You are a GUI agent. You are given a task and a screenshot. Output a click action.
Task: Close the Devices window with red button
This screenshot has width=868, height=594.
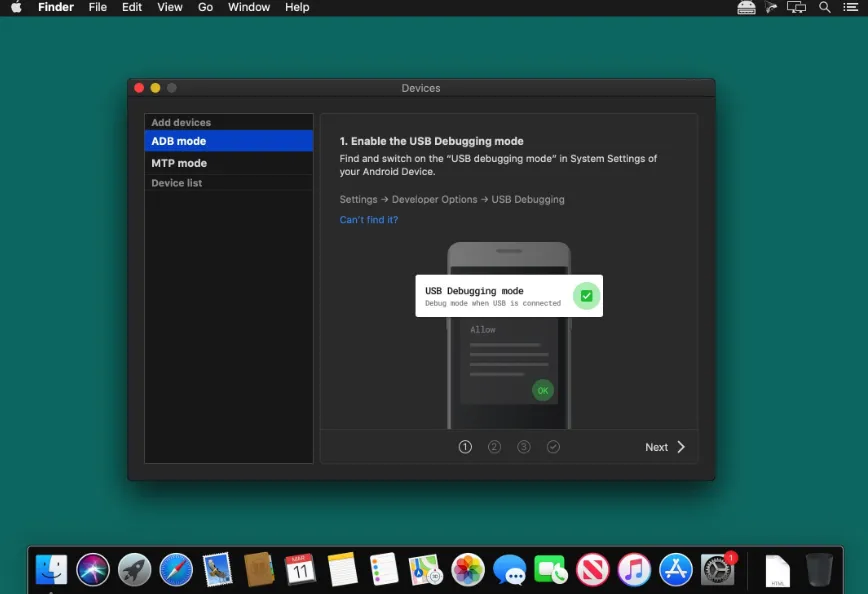click(x=139, y=88)
